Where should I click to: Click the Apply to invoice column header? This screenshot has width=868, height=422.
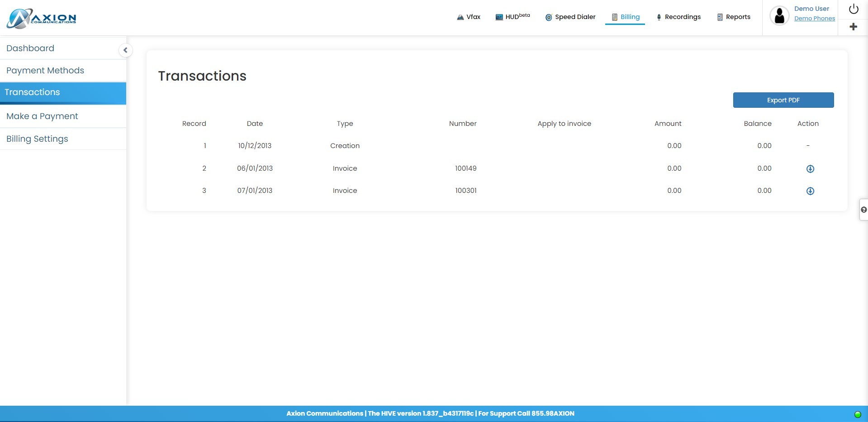(564, 124)
